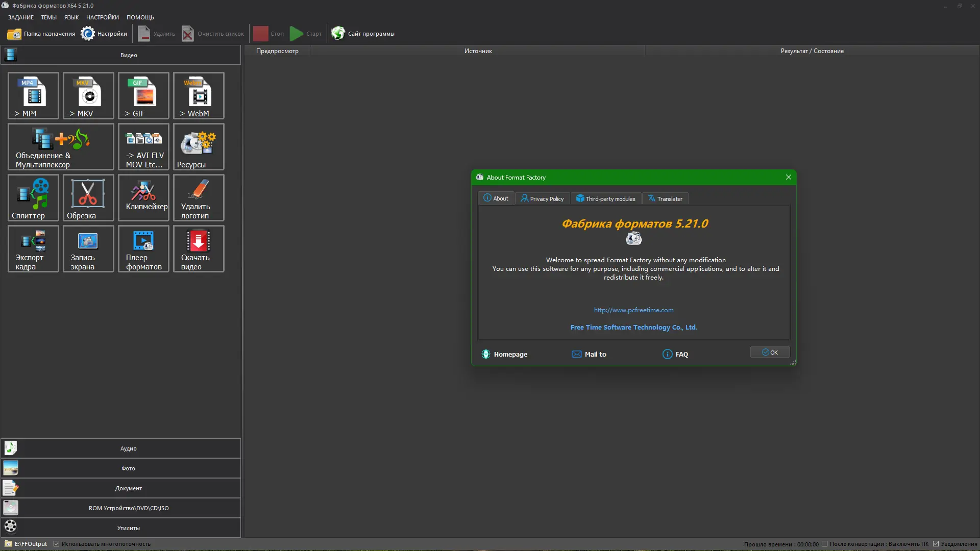Viewport: 980px width, 551px height.
Task: Enable После конвертации Выключить ПК checkbox
Action: 824,544
